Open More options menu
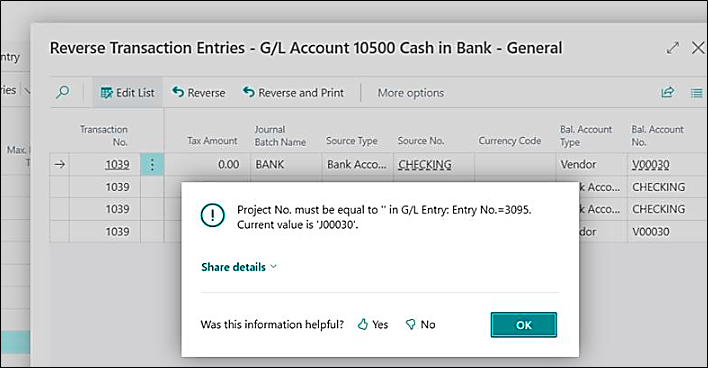 410,93
